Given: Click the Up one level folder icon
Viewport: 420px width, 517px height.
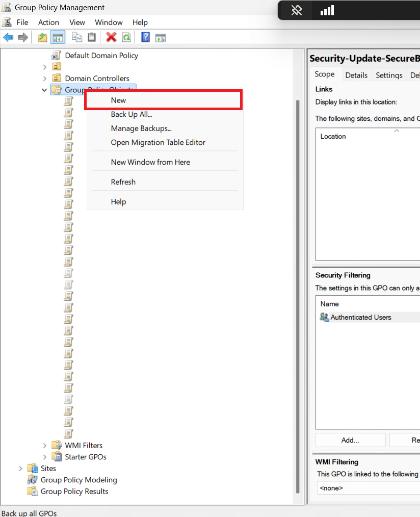Looking at the screenshot, I should 43,37.
